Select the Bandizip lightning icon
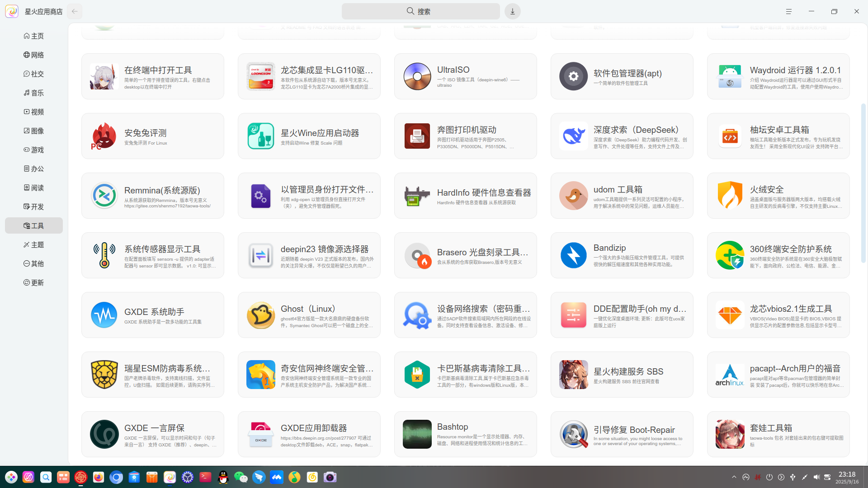This screenshot has width=868, height=488. point(573,255)
